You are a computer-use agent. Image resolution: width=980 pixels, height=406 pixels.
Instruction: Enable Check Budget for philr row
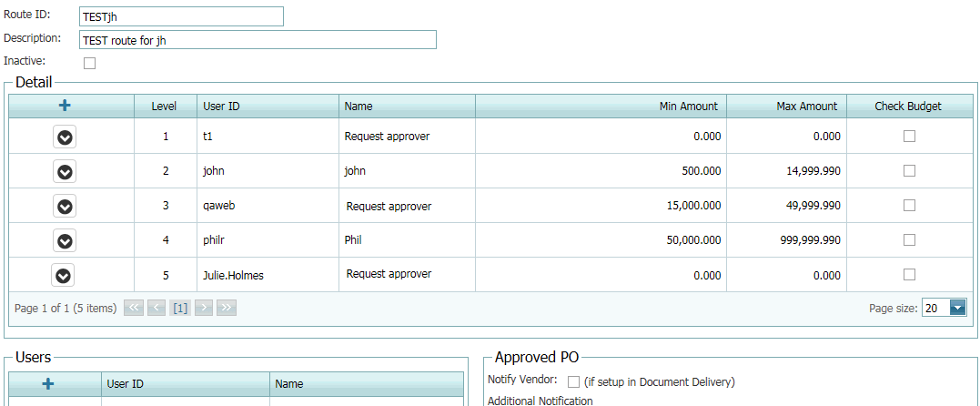pyautogui.click(x=908, y=240)
